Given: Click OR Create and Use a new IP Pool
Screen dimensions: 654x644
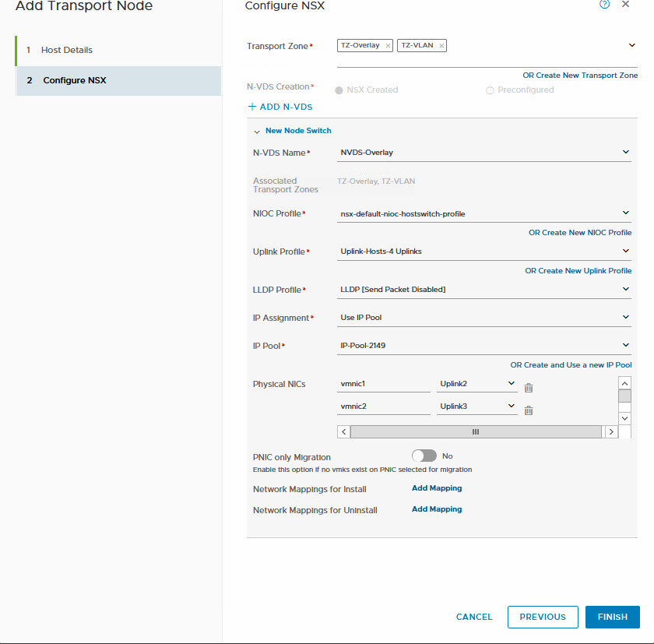Looking at the screenshot, I should click(x=571, y=365).
